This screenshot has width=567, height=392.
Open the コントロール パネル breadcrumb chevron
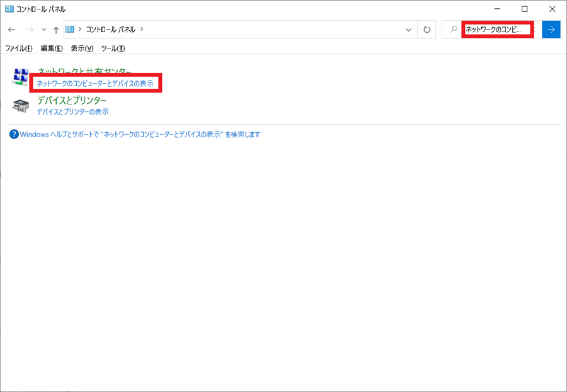click(x=139, y=29)
